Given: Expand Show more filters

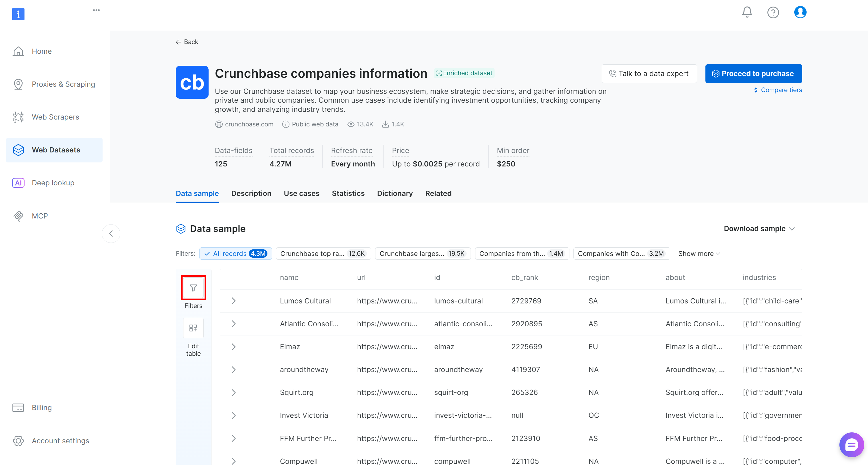Looking at the screenshot, I should (x=699, y=253).
